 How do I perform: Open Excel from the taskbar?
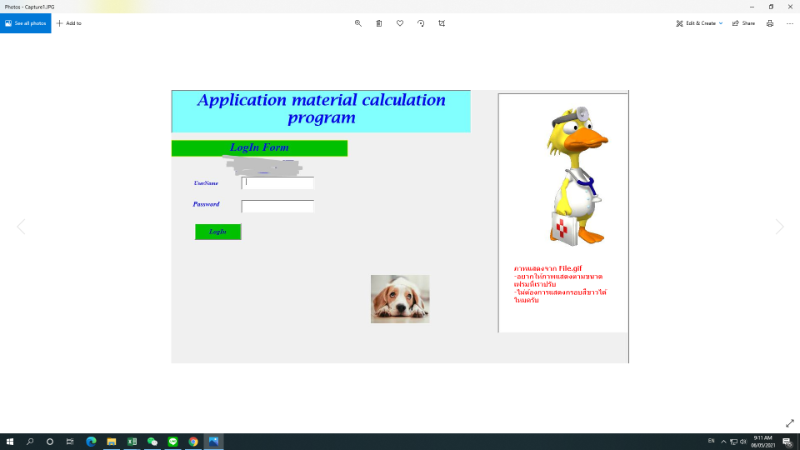click(132, 441)
